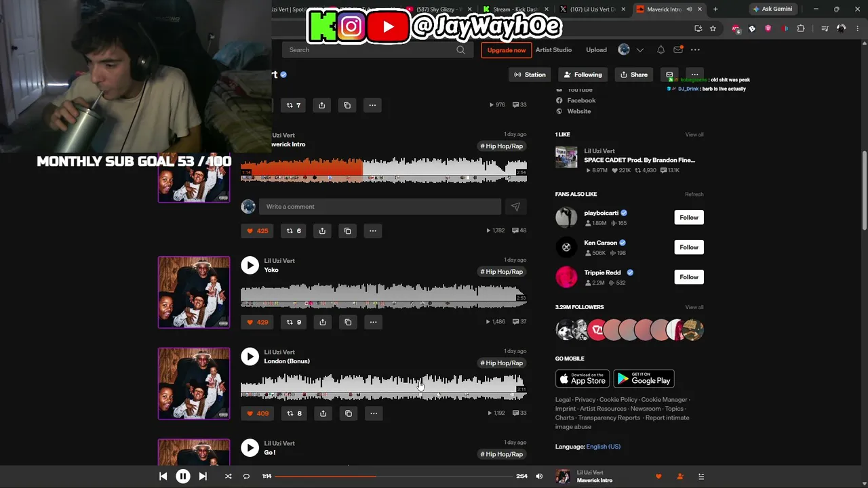Toggle like with 429 count on Yoko
The image size is (868, 488).
pyautogui.click(x=258, y=322)
